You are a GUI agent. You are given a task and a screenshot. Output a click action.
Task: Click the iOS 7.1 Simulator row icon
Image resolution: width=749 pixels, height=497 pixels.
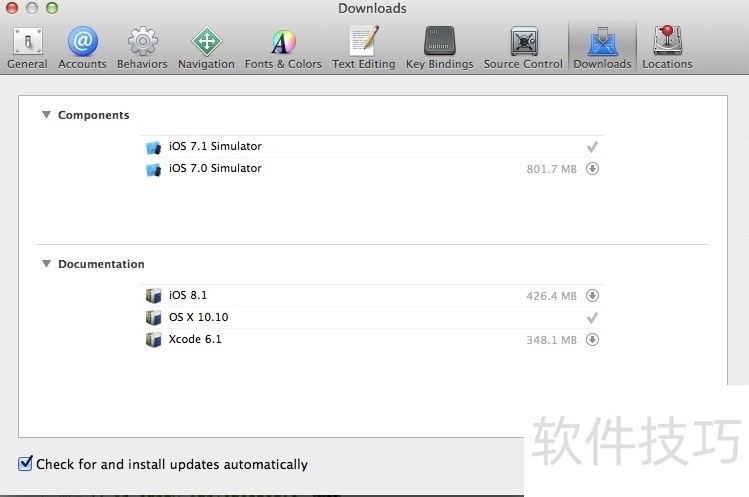153,148
